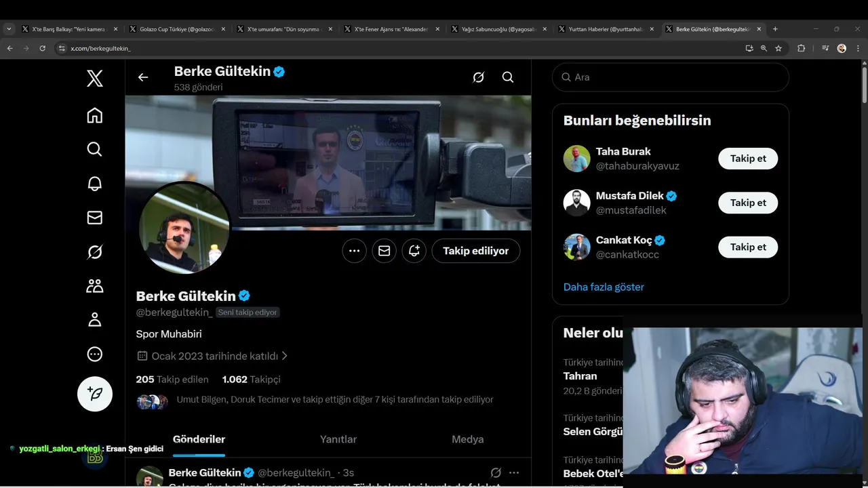868x488 pixels.
Task: Click the page vertical scrollbar
Action: (x=865, y=85)
